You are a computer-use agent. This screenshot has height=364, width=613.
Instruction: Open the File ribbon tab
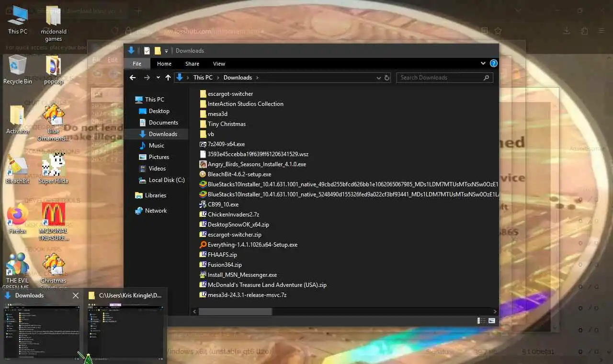coord(137,64)
